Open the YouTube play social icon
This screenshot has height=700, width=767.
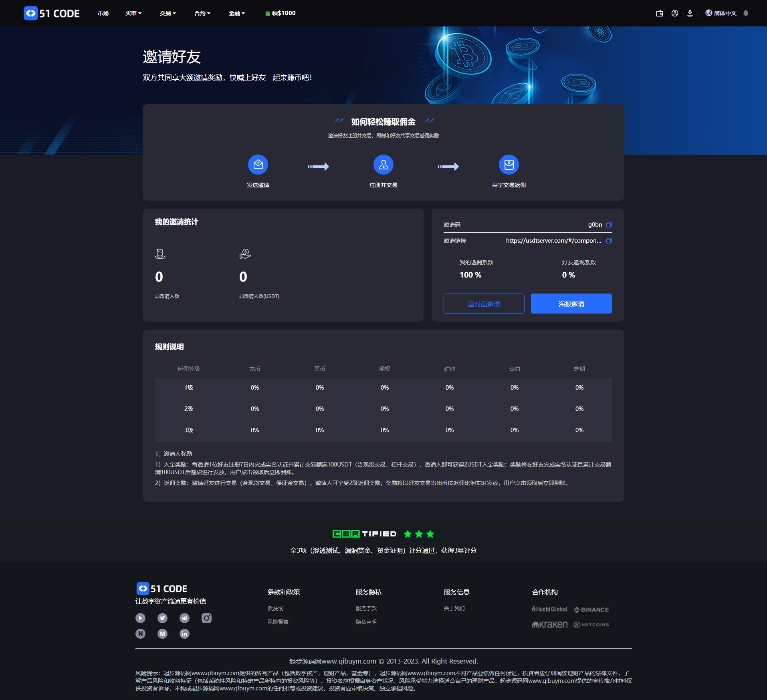[x=141, y=618]
